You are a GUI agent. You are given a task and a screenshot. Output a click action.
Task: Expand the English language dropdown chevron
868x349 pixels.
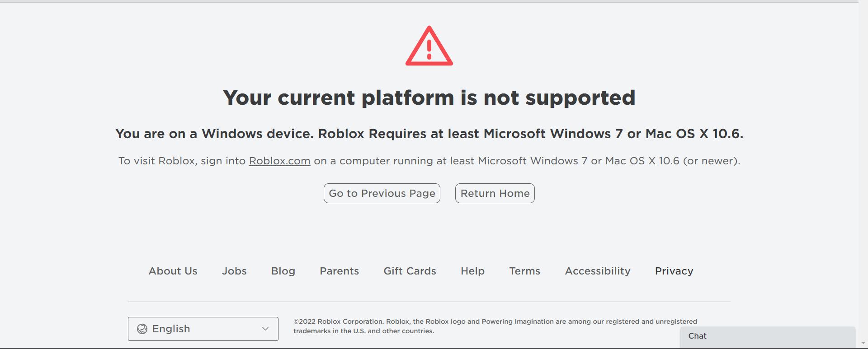[x=265, y=329]
